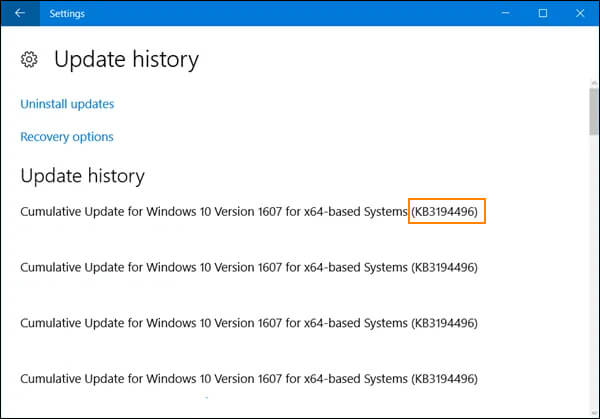Select the fourth Cumulative Update entry
This screenshot has height=419, width=600.
(x=214, y=379)
